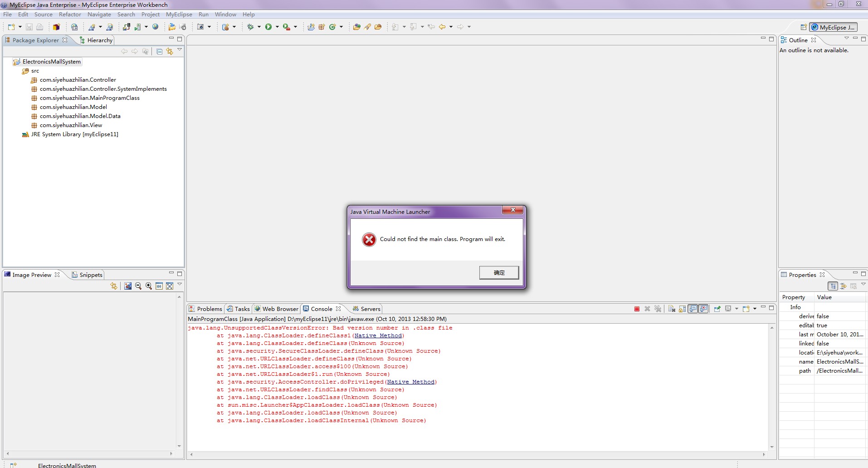Toggle show console when standard out changes
Image resolution: width=868 pixels, height=468 pixels.
click(693, 309)
